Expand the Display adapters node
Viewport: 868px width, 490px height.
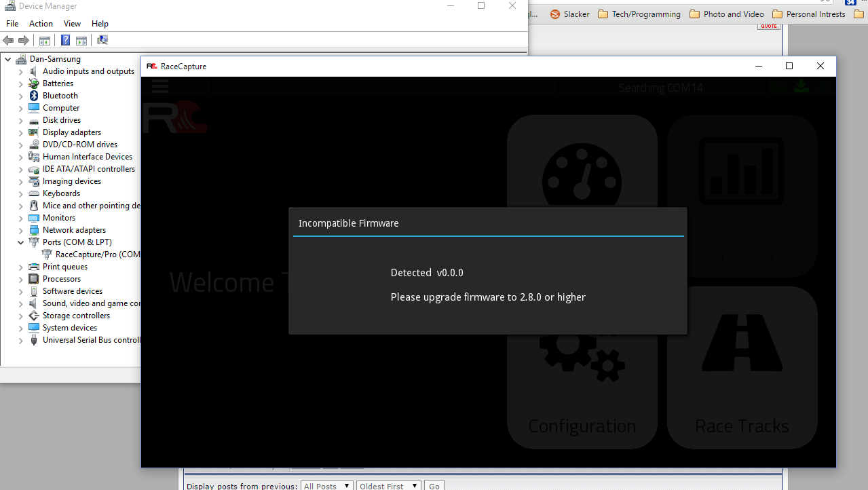point(21,132)
